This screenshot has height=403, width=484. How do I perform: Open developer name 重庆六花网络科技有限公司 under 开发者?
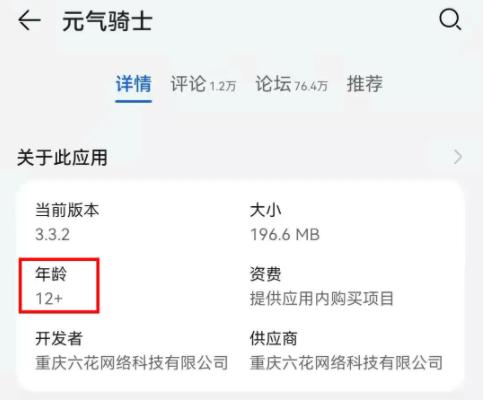pyautogui.click(x=132, y=363)
